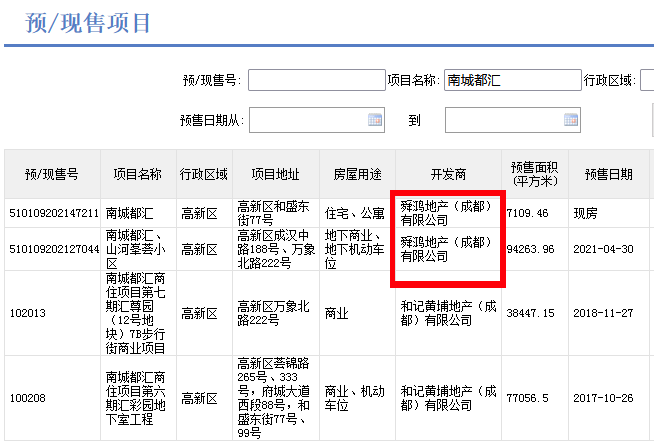Click the 汇彩园地下室工程 project name
This screenshot has height=441, width=654.
135,398
